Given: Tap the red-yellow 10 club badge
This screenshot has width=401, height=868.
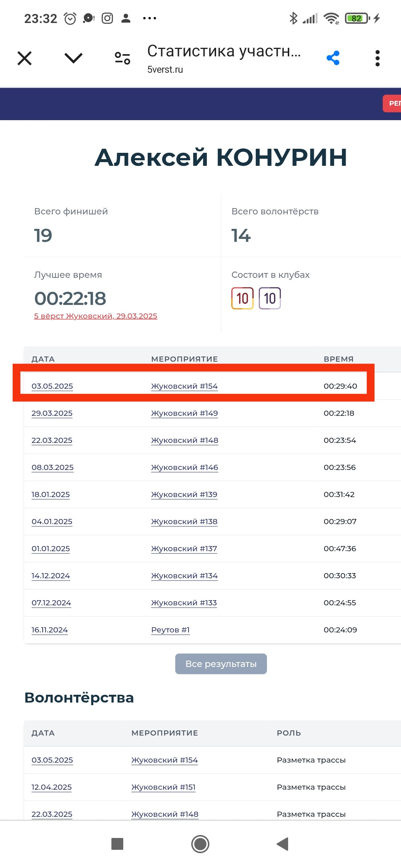Looking at the screenshot, I should tap(242, 298).
